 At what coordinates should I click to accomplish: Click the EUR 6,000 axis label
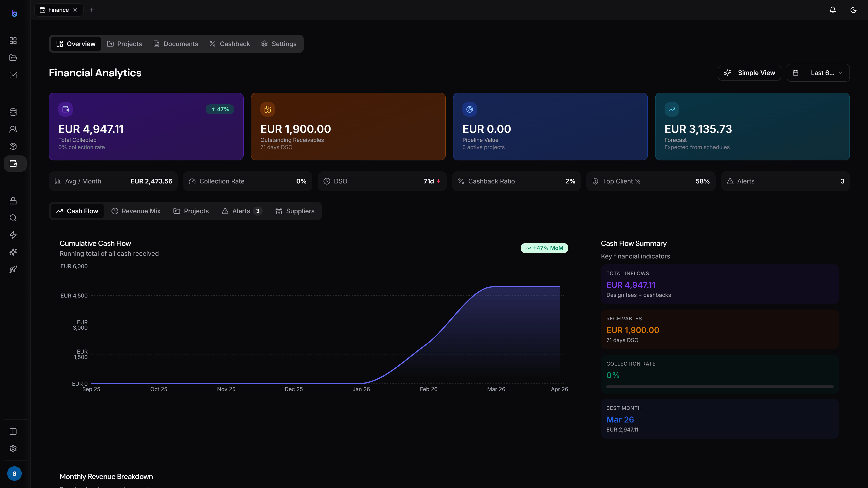click(74, 266)
